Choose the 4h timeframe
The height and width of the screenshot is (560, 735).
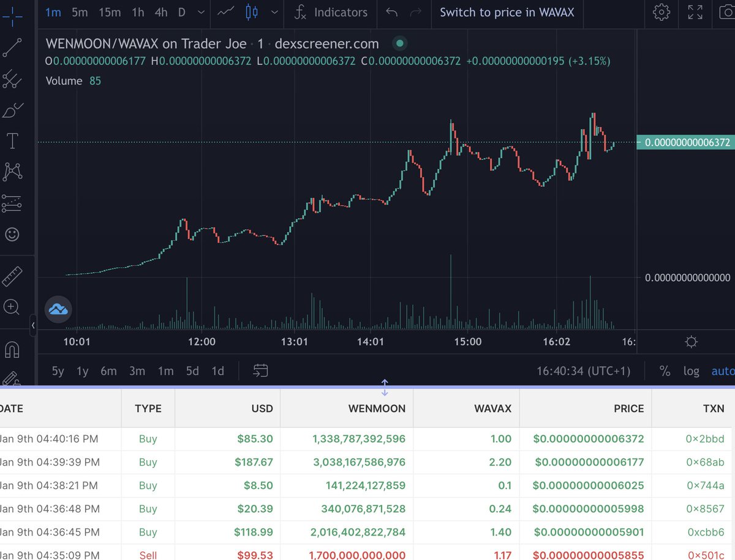click(161, 12)
